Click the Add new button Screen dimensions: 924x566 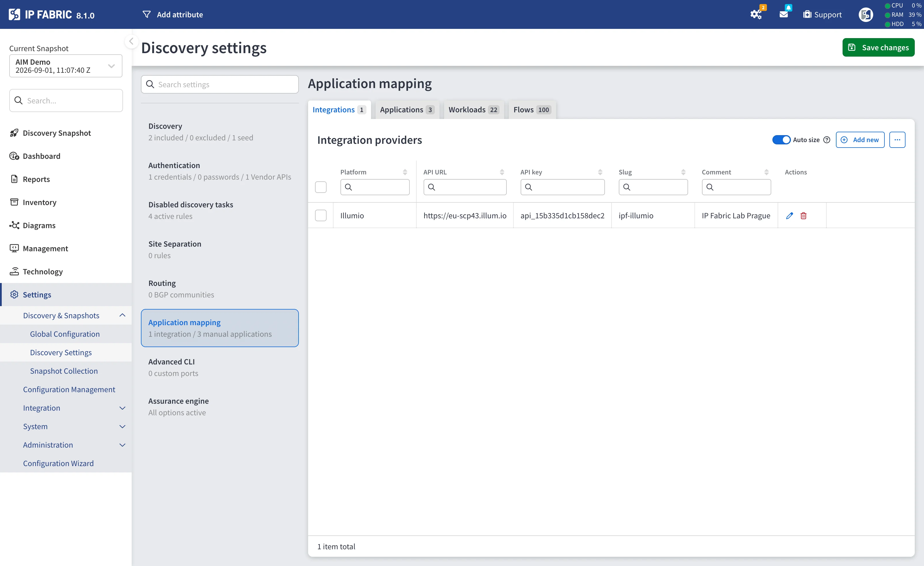[860, 139]
